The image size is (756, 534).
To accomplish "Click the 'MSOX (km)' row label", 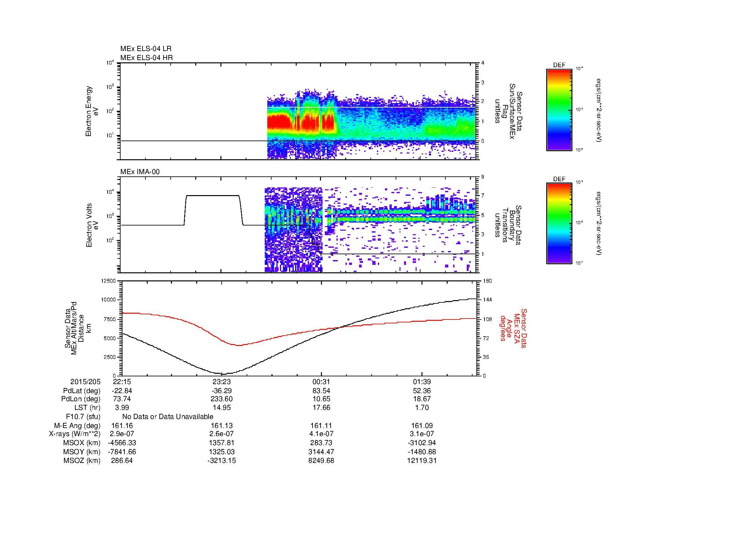I will click(x=82, y=443).
